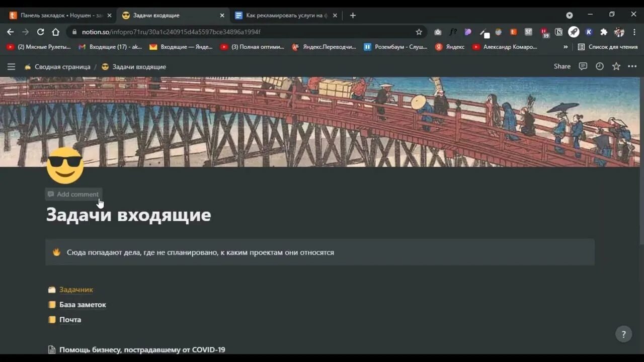Screen dimensions: 644x362
Task: Open the Почта page link
Action: tap(70, 320)
